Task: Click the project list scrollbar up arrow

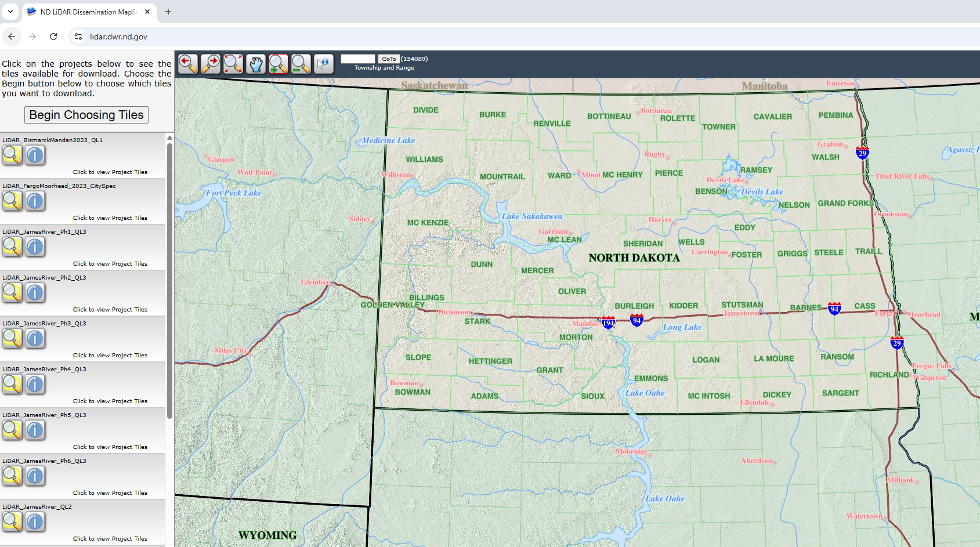Action: pos(169,138)
